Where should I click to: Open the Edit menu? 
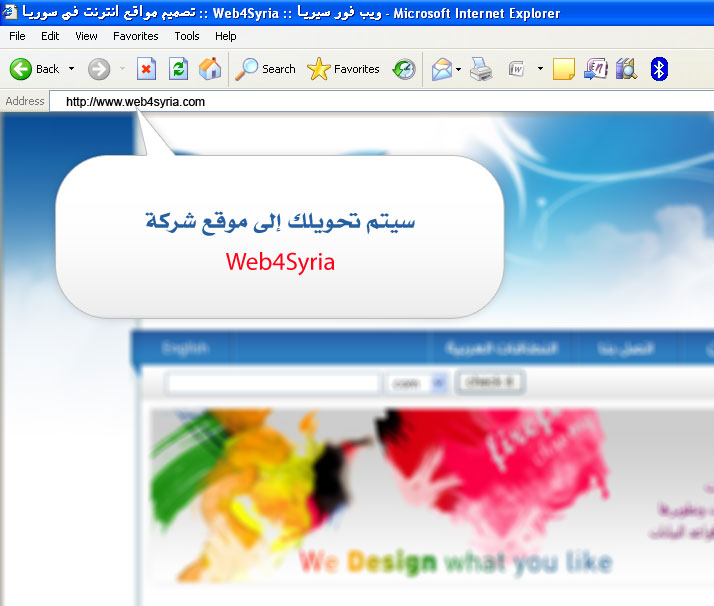click(50, 36)
